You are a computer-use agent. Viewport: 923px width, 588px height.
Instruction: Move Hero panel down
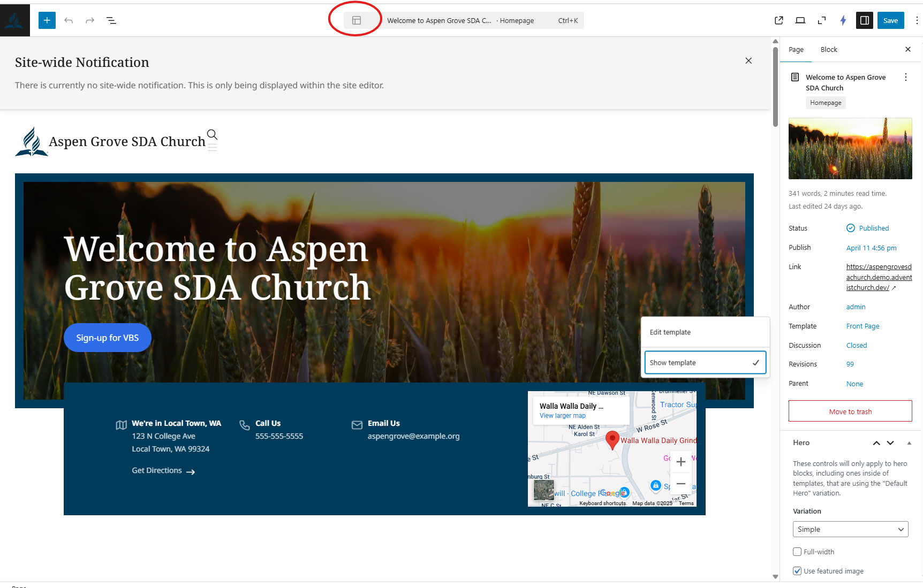tap(890, 443)
